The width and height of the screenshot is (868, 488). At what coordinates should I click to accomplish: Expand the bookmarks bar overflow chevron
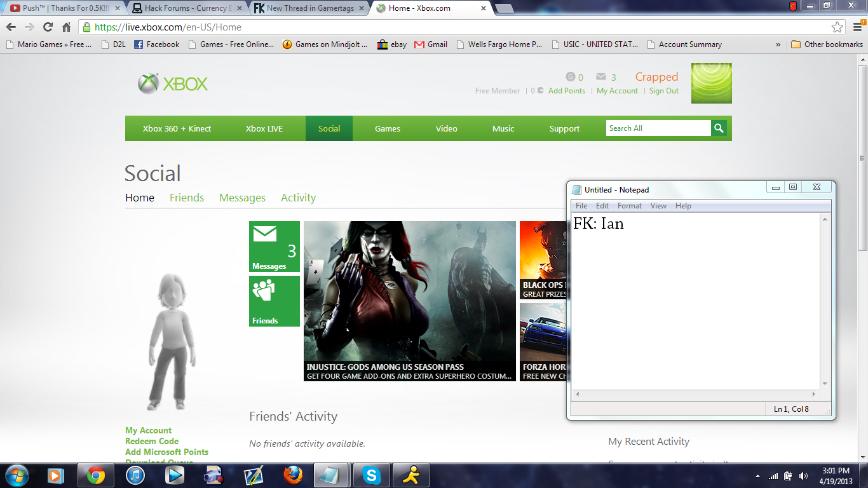[x=778, y=44]
